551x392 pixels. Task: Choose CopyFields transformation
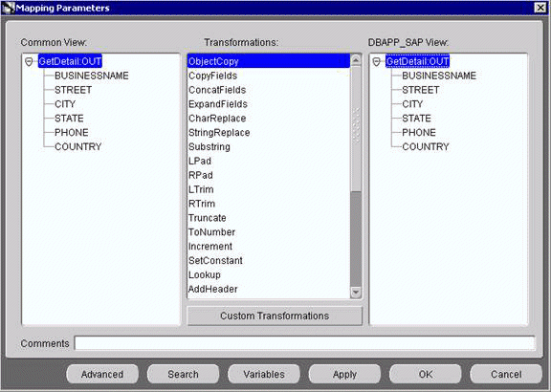coord(269,76)
